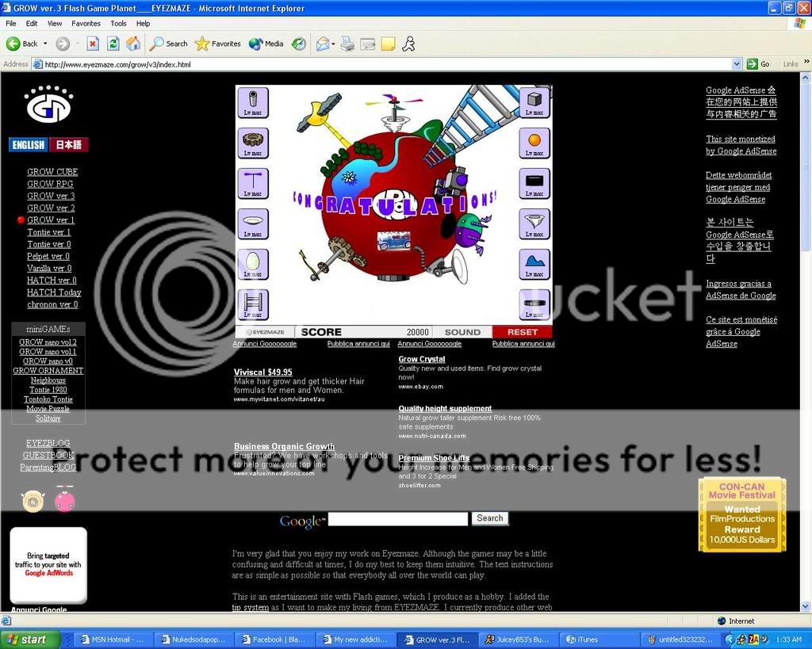
Task: Open the Tools menu
Action: tap(118, 23)
